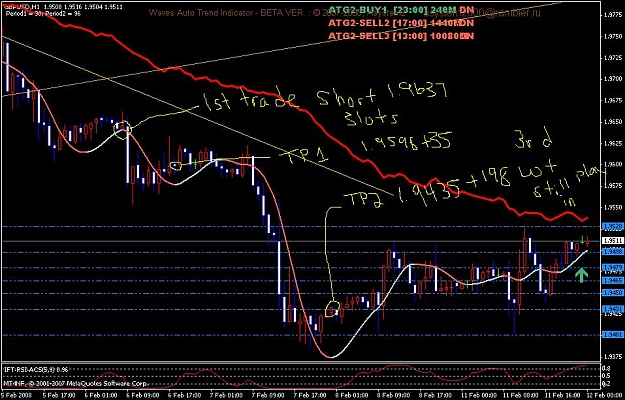
Task: Click the 1.9401 blue level label
Action: pos(613,335)
